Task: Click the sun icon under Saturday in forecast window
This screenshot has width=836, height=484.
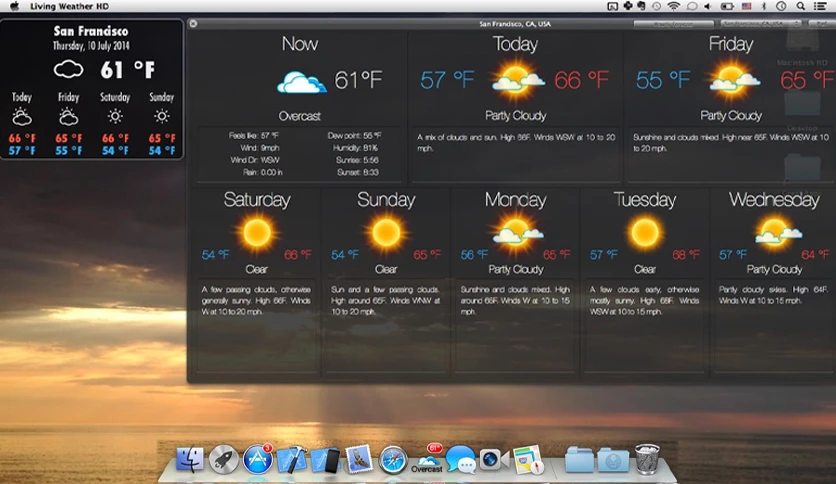Action: [257, 233]
